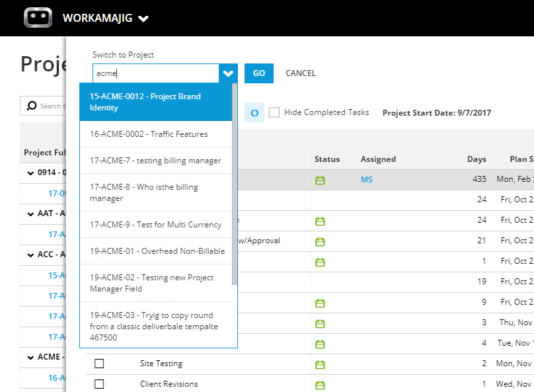This screenshot has height=392, width=534.
Task: Open the Switch to Project dropdown arrow
Action: 228,73
